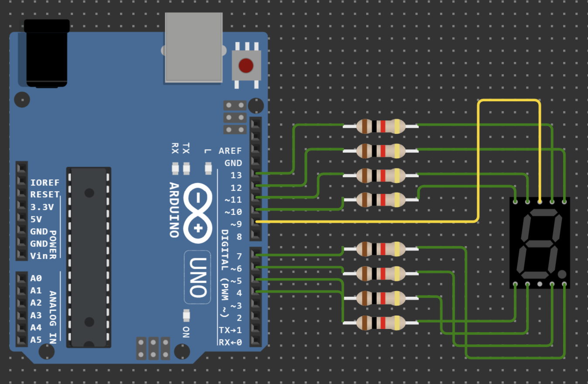The image size is (588, 384).
Task: Click analog pin A2 label
Action: [36, 302]
